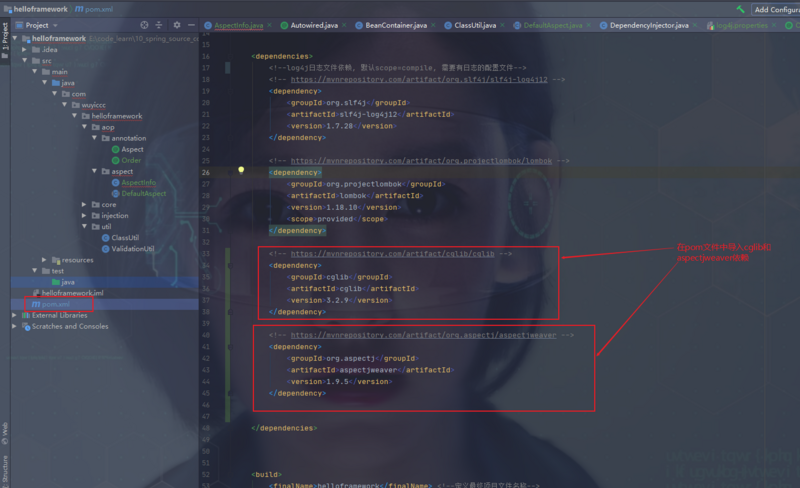Click the helloframework breadcrumb

36,9
